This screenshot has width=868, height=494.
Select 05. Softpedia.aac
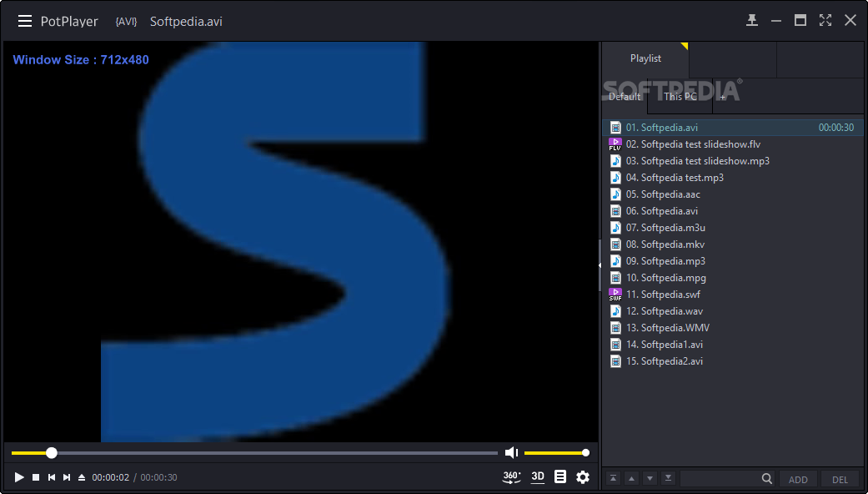pyautogui.click(x=732, y=194)
